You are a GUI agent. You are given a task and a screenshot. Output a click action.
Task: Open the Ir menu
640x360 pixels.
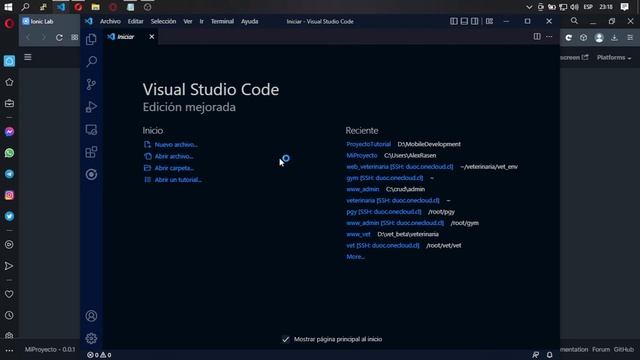[x=202, y=21]
